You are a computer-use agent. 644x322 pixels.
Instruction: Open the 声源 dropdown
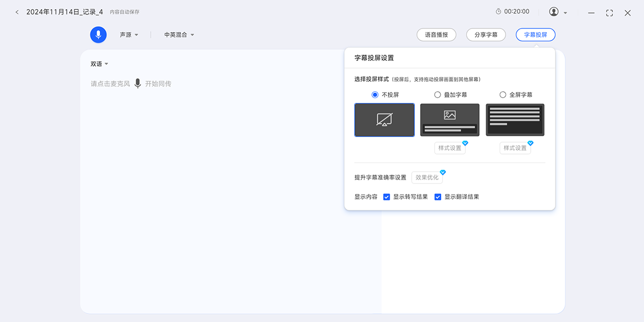[129, 35]
